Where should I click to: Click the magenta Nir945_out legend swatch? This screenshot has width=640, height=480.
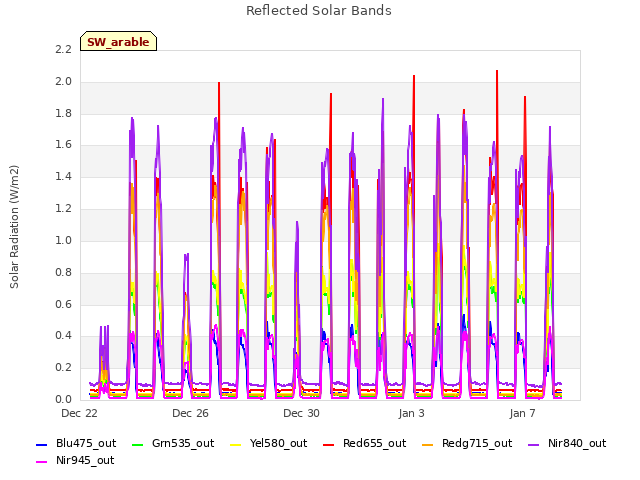(42, 462)
